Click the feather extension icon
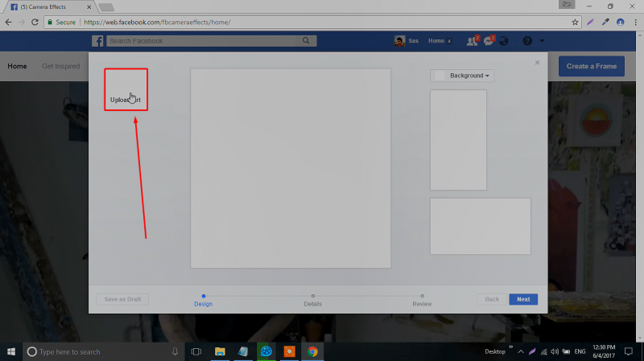 [x=590, y=23]
